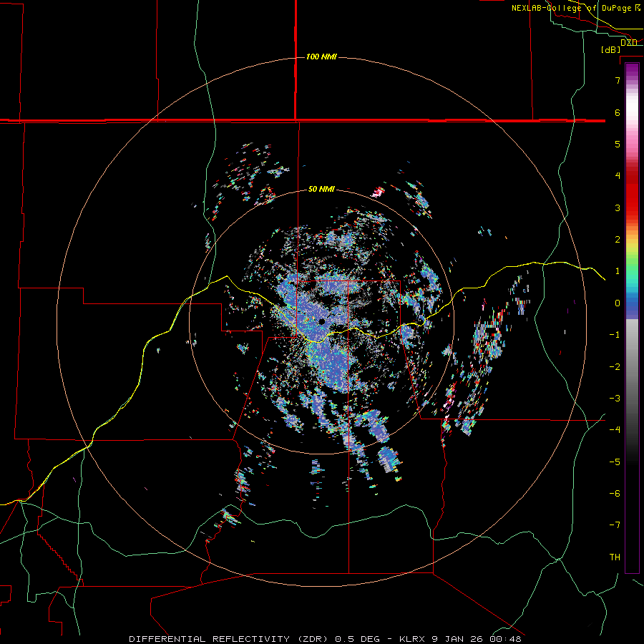644x644 pixels.
Task: Click the -1 value on color scale
Action: click(x=615, y=335)
